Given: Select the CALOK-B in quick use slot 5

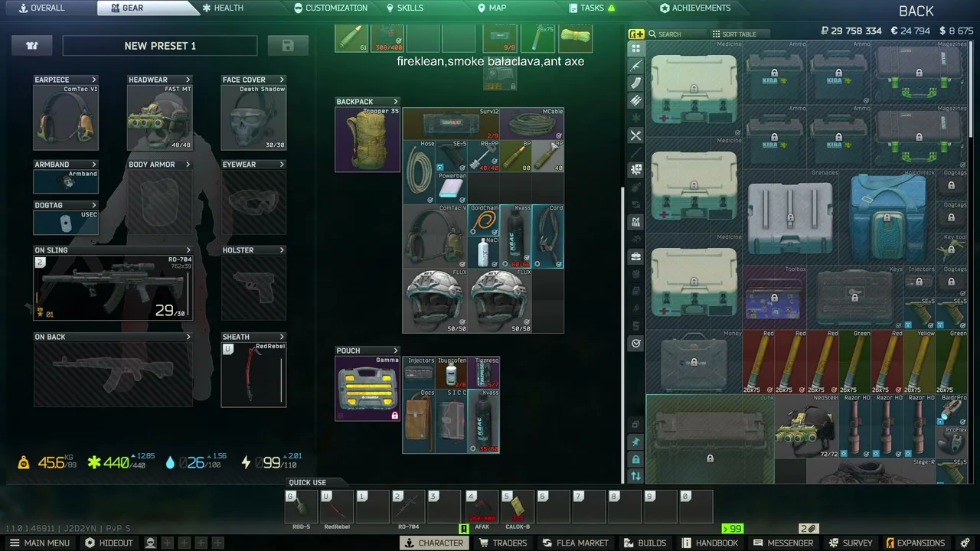Looking at the screenshot, I should tap(517, 507).
